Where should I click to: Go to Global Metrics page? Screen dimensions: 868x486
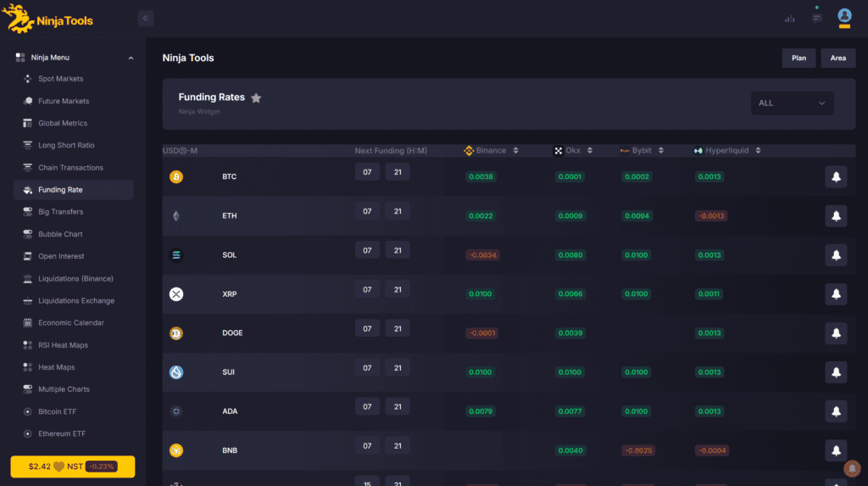tap(63, 123)
